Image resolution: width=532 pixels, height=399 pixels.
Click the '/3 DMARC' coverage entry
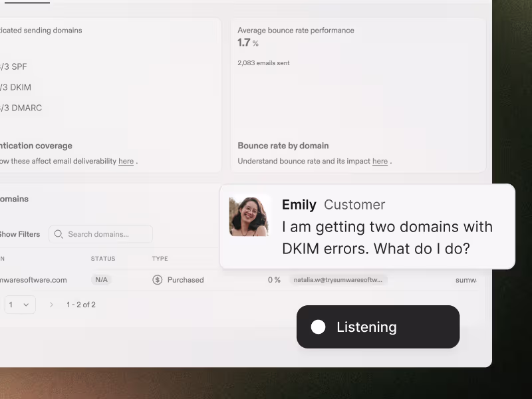point(21,108)
